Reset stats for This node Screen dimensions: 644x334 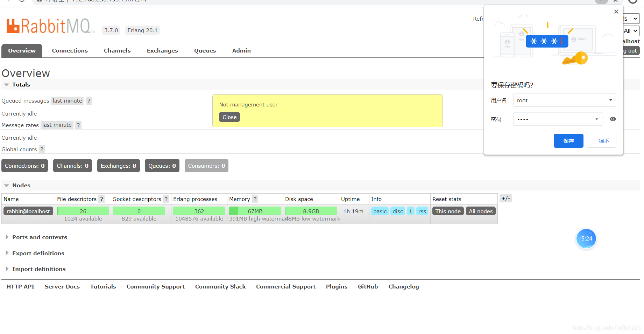pos(448,211)
